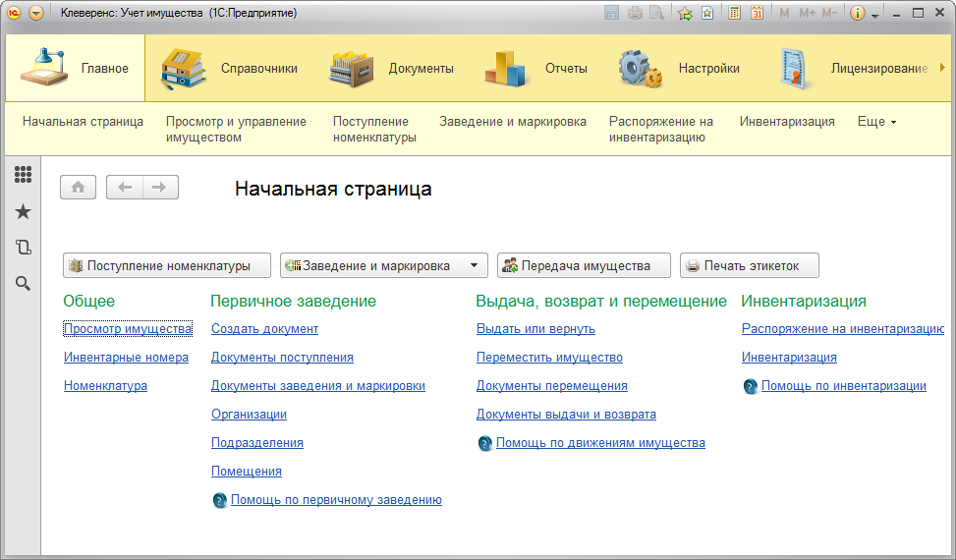The width and height of the screenshot is (956, 560).
Task: Select the Начальная страница command
Action: 83,121
